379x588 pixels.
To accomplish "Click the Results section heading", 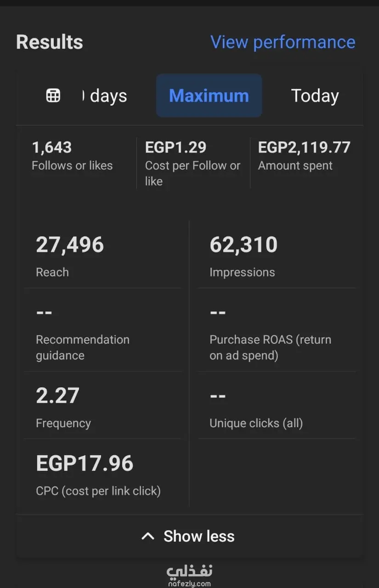I will [x=50, y=42].
